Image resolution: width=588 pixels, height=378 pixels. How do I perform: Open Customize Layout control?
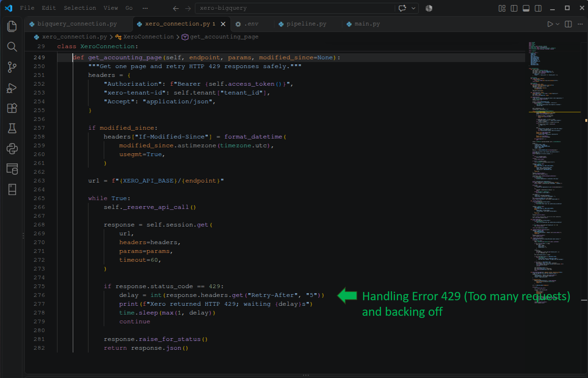(502, 8)
